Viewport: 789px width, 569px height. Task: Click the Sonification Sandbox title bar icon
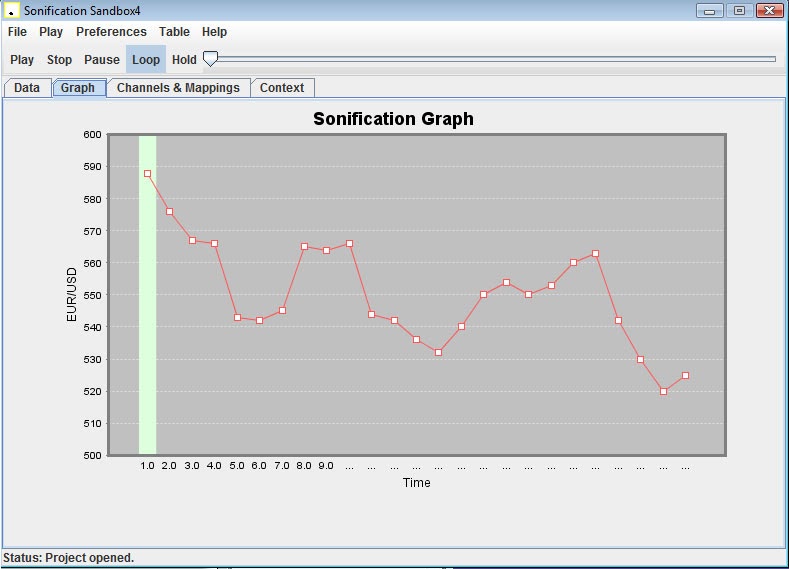(13, 11)
